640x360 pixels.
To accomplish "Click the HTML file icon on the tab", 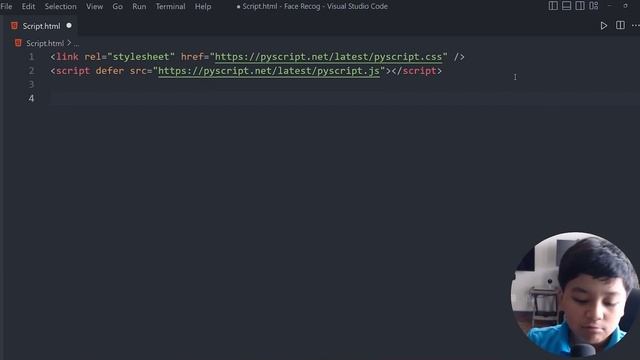I will pyautogui.click(x=14, y=26).
